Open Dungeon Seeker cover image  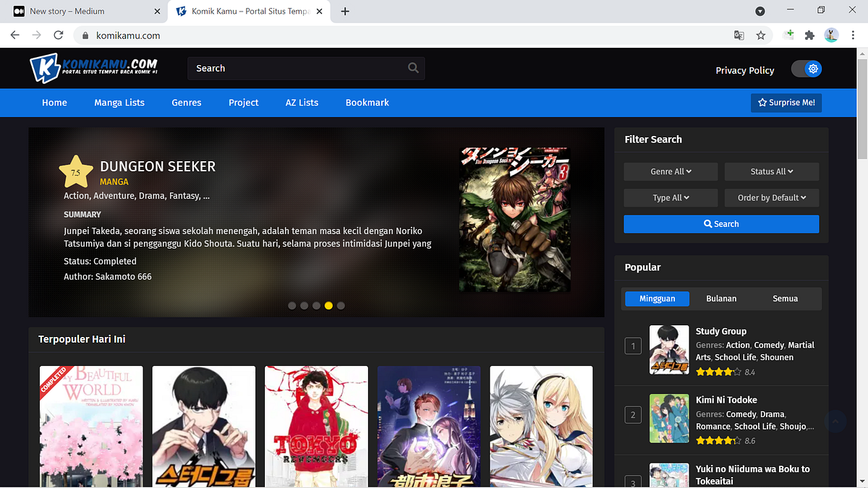click(514, 220)
